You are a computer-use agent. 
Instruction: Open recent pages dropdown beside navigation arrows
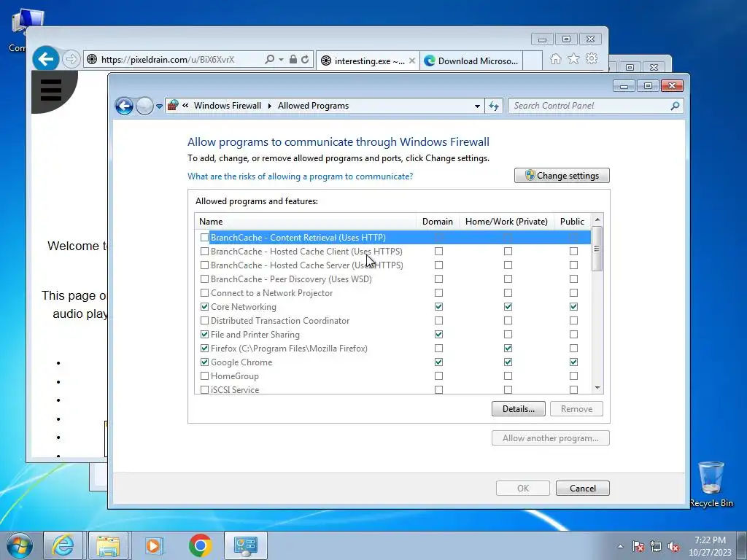(x=159, y=106)
